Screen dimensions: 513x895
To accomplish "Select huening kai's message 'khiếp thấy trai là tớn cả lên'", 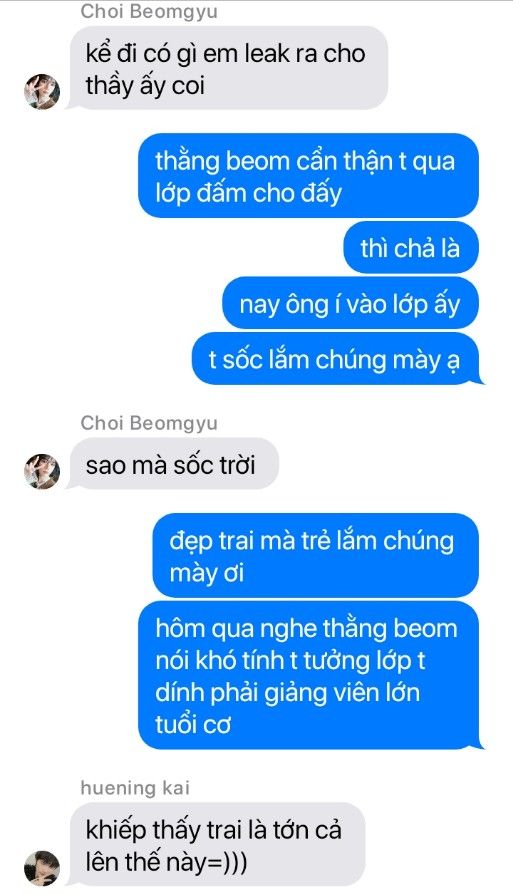I will pyautogui.click(x=216, y=845).
